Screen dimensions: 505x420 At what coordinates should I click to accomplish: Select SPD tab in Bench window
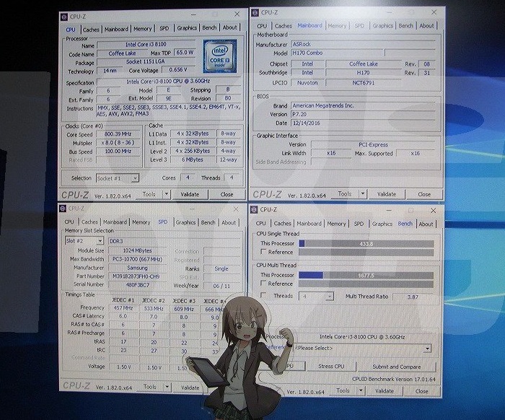[359, 224]
